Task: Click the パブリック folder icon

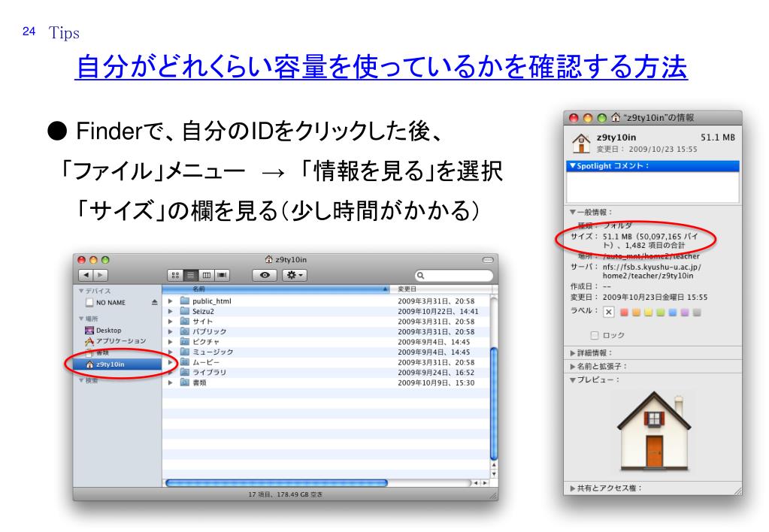Action: (x=185, y=331)
